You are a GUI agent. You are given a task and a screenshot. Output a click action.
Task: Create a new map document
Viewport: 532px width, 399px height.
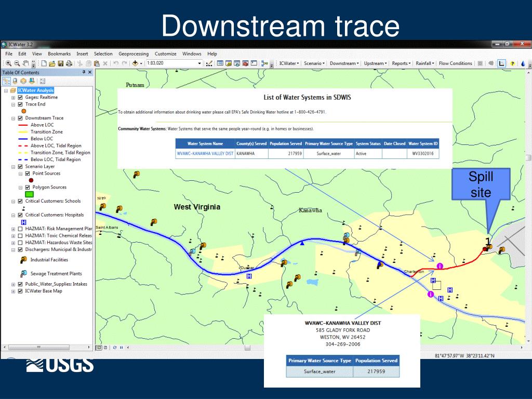pyautogui.click(x=44, y=63)
